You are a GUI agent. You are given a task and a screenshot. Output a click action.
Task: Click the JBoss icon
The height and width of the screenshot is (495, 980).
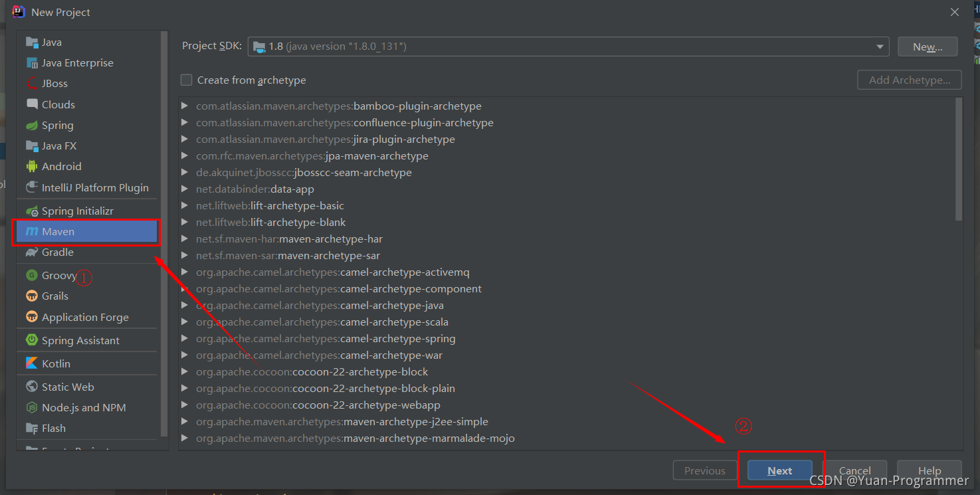(32, 84)
